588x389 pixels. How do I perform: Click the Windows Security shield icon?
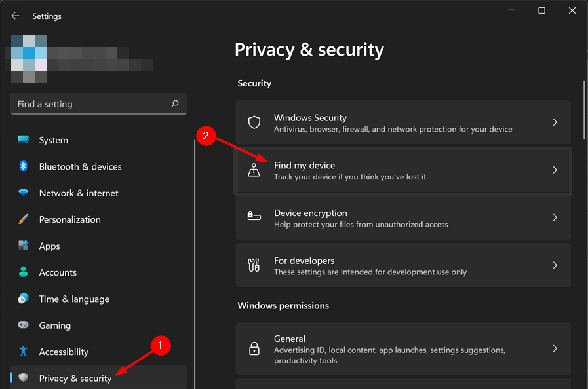254,122
